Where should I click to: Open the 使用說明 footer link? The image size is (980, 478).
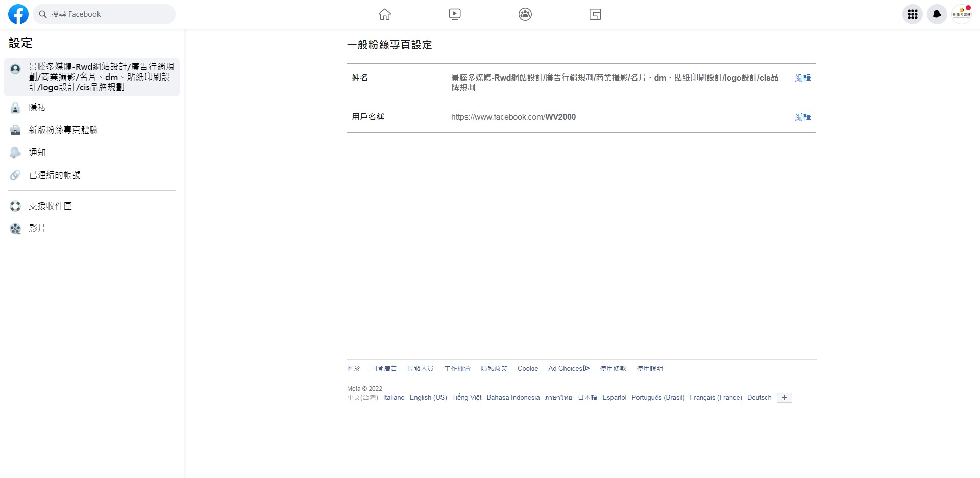(650, 369)
